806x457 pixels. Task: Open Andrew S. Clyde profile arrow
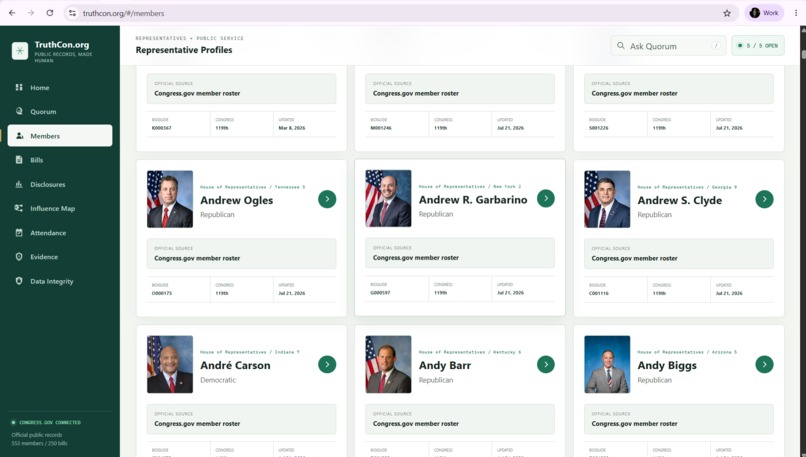pyautogui.click(x=764, y=199)
